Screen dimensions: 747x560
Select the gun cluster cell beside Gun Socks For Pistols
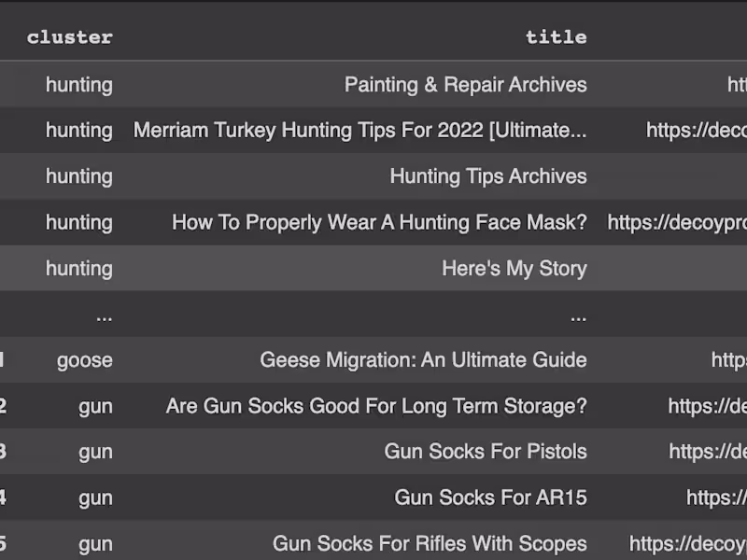[x=95, y=452]
